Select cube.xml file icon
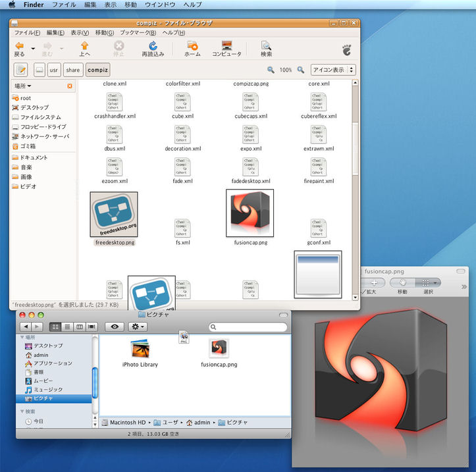476x472 pixels. [x=182, y=102]
